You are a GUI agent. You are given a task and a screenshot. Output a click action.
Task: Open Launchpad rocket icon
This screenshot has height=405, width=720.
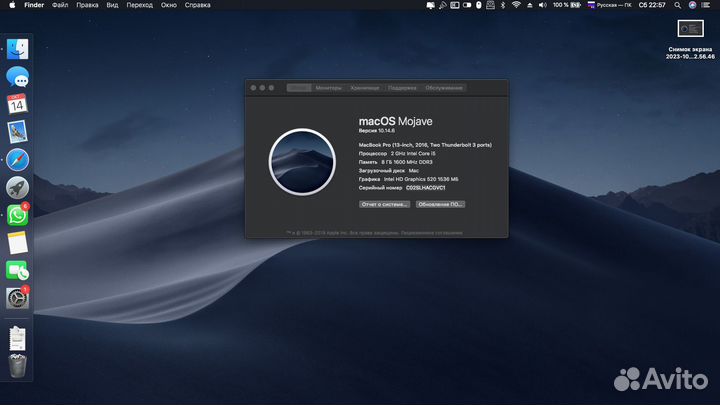(17, 187)
